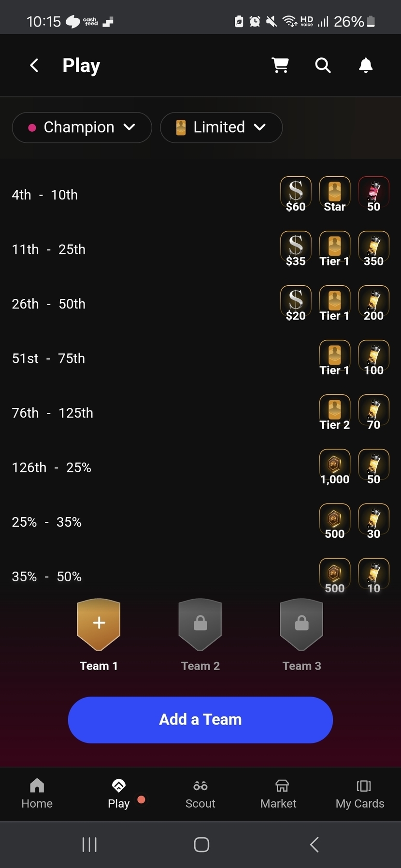Switch to the Scout tab

pyautogui.click(x=200, y=794)
